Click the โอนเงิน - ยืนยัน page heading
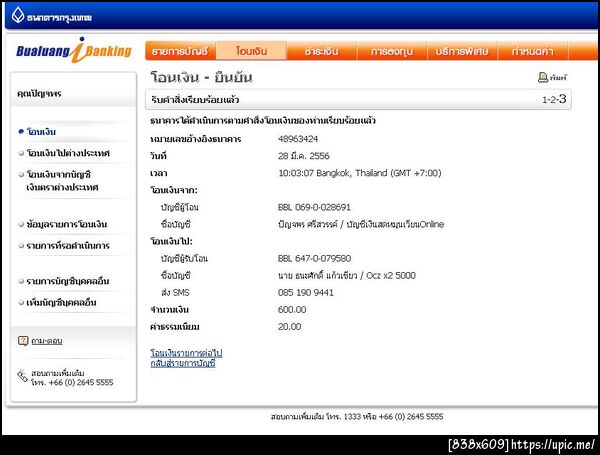600x455 pixels. [x=201, y=77]
